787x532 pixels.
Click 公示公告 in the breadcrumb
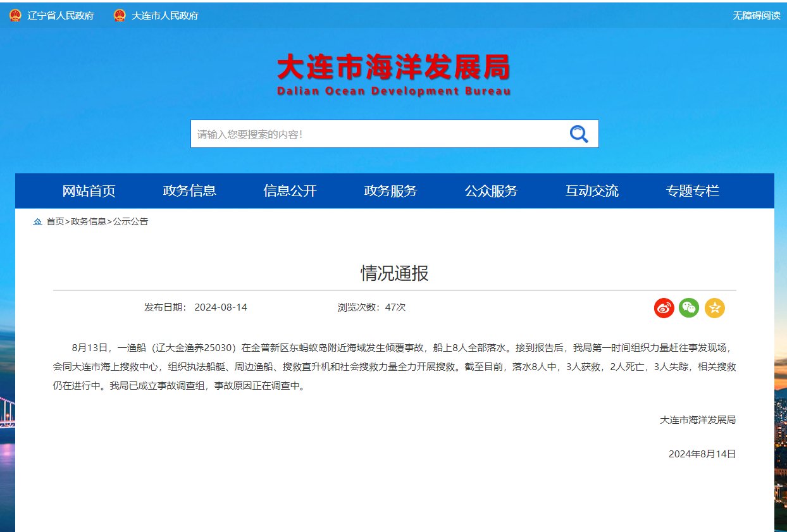tap(130, 222)
